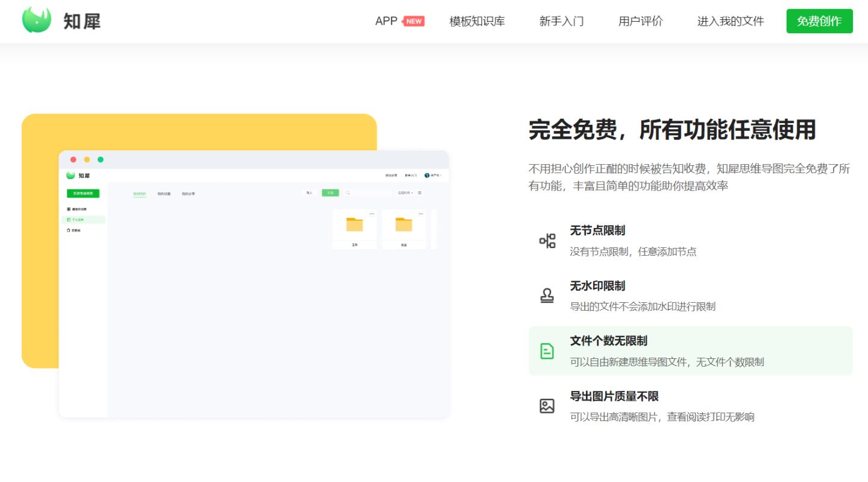Click the 模板知识库 icon in the mockup sidebar
868x482 pixels.
pyautogui.click(x=68, y=209)
